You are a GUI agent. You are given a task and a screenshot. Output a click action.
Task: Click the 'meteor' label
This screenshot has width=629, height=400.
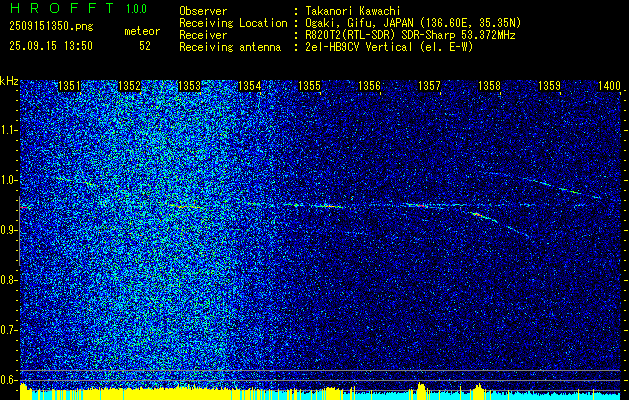click(x=142, y=31)
